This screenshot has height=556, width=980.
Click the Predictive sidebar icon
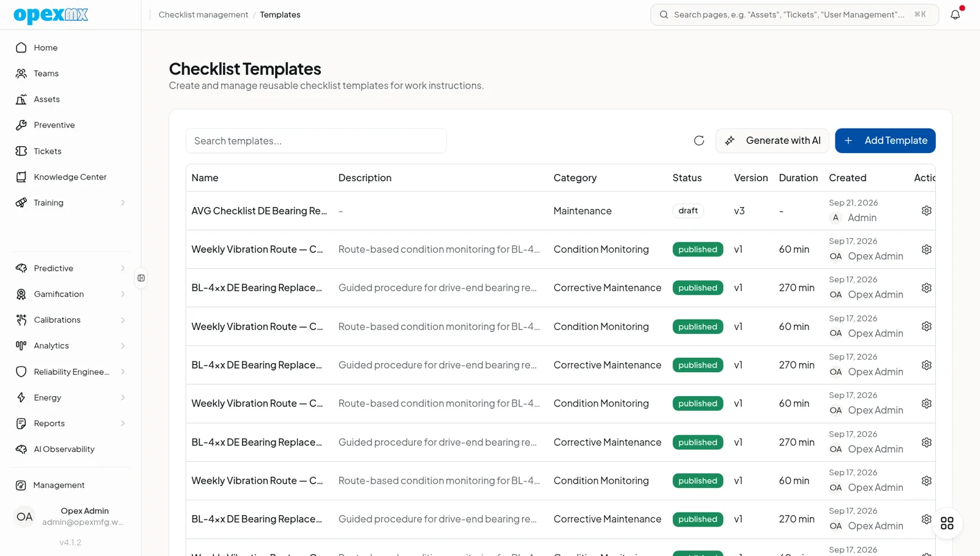pyautogui.click(x=21, y=268)
